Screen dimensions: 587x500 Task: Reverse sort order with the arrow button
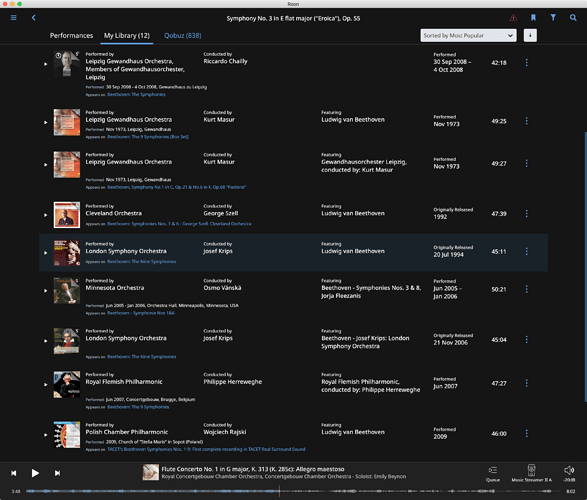(530, 36)
